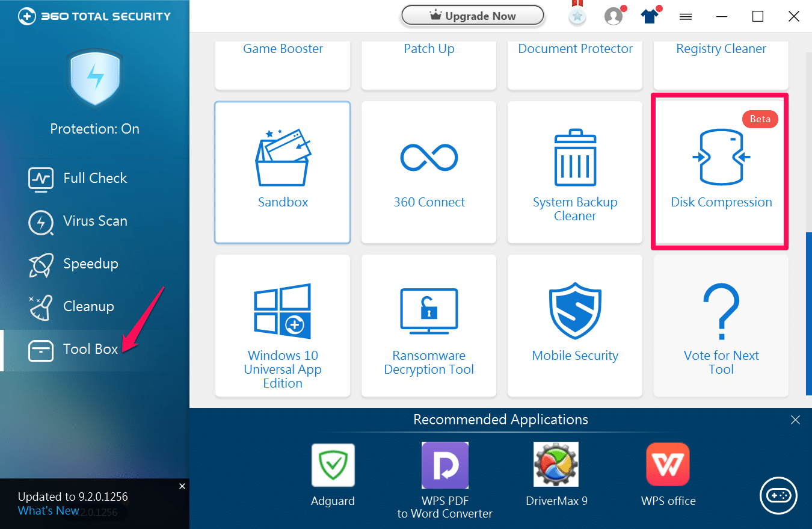This screenshot has width=812, height=529.
Task: Open the What's New link
Action: click(x=48, y=511)
